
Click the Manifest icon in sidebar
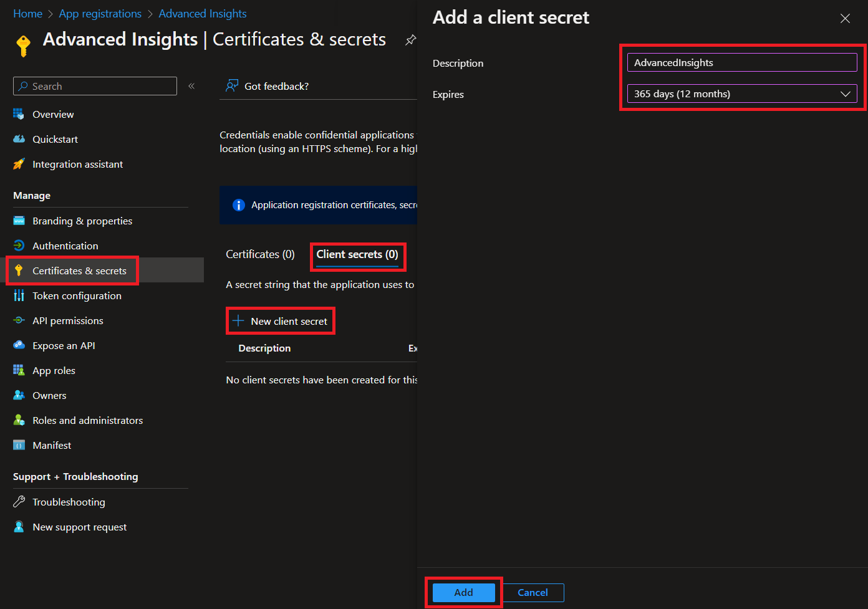click(19, 445)
